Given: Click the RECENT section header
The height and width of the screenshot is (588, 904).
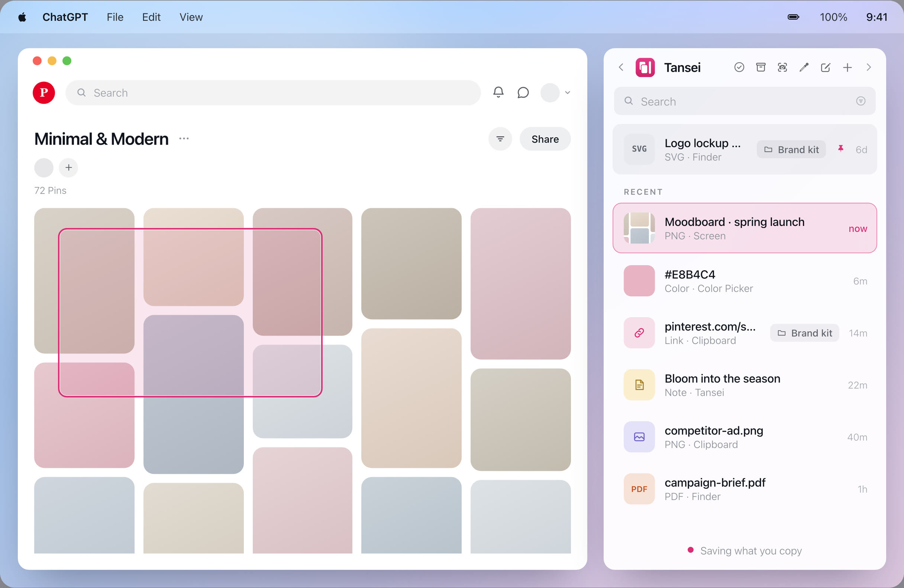Looking at the screenshot, I should (643, 192).
